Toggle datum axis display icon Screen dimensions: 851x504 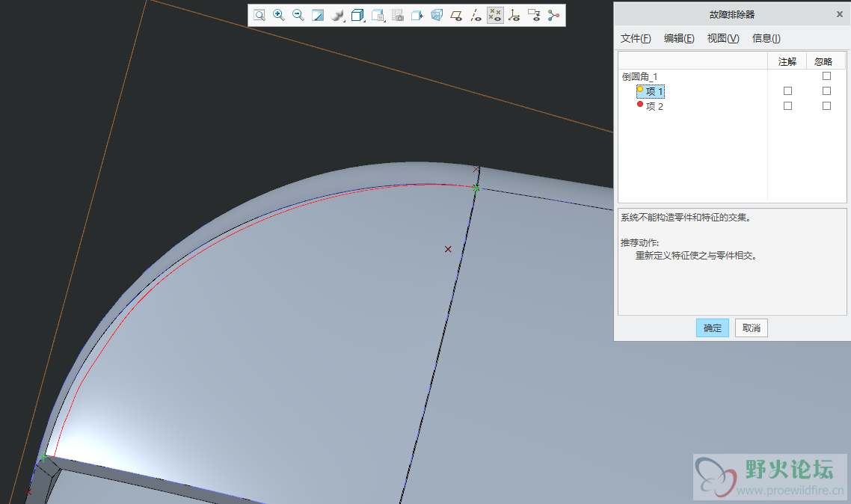click(476, 15)
